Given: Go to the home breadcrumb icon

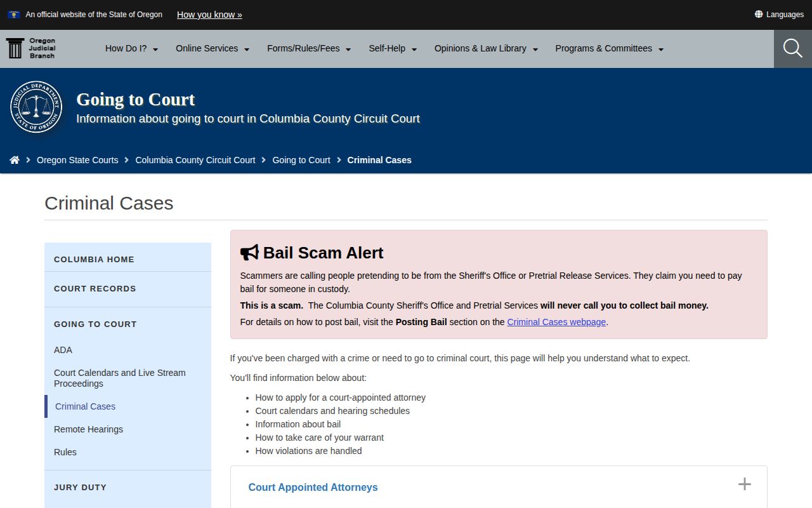Looking at the screenshot, I should [x=15, y=160].
